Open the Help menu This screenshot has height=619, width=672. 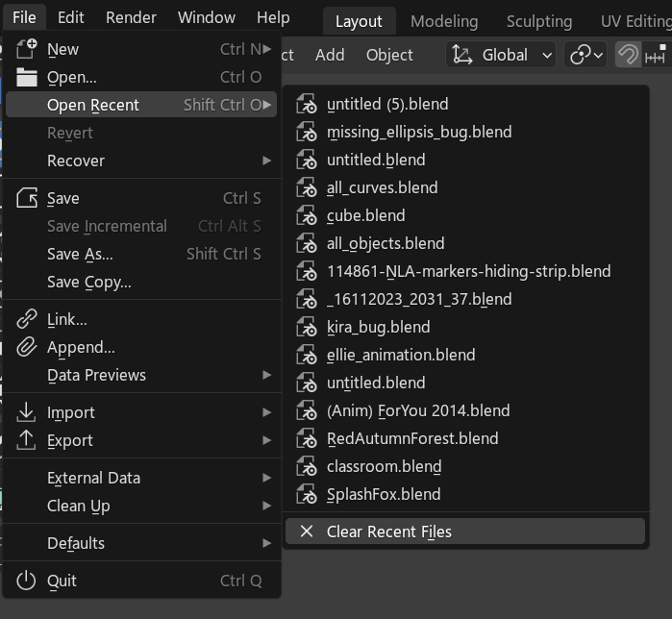[273, 17]
